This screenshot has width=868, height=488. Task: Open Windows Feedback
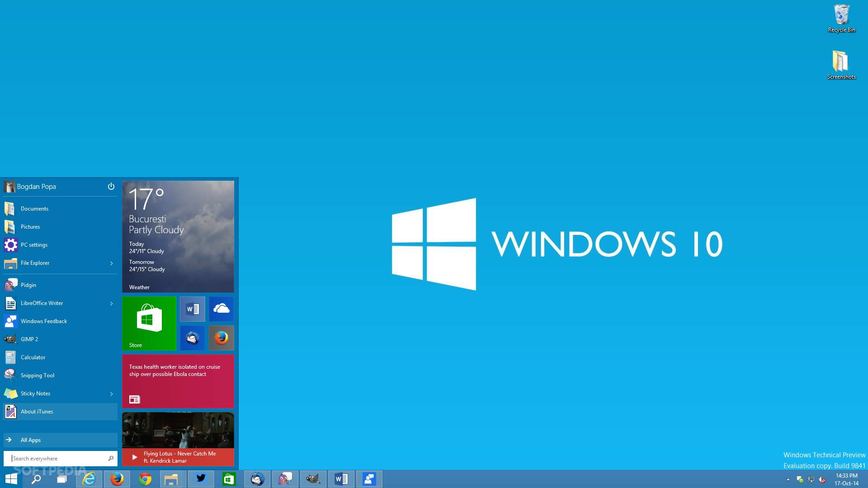pos(44,321)
